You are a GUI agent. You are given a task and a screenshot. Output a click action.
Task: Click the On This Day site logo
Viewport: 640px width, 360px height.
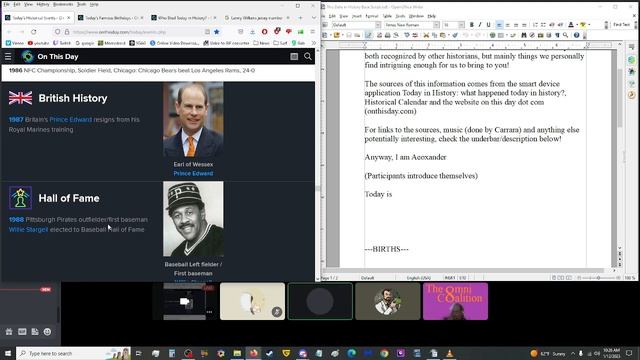[x=28, y=56]
